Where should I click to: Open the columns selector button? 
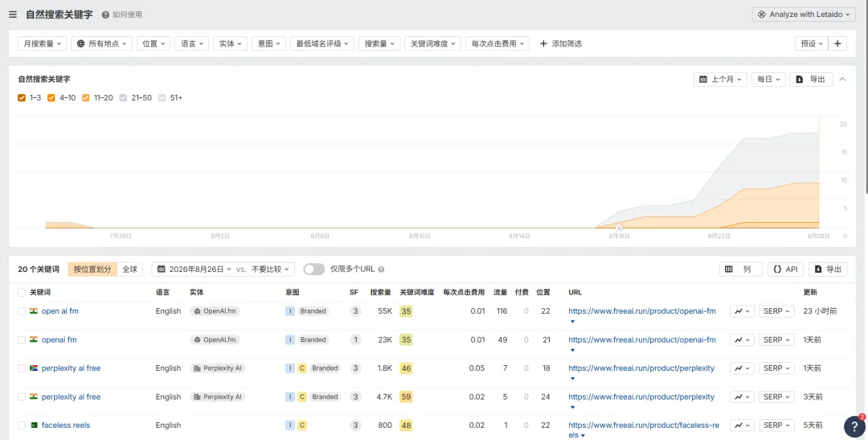(741, 269)
